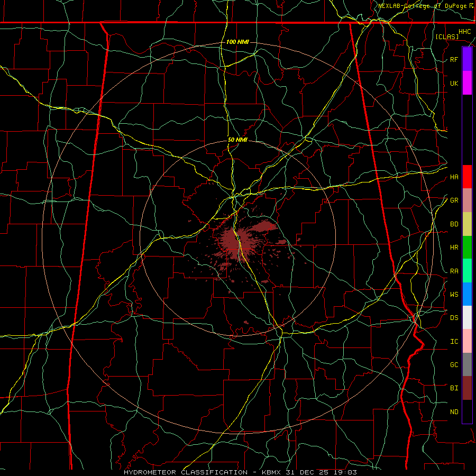Click the BD legend label
Viewport: 476px width, 476px height.
pyautogui.click(x=454, y=224)
